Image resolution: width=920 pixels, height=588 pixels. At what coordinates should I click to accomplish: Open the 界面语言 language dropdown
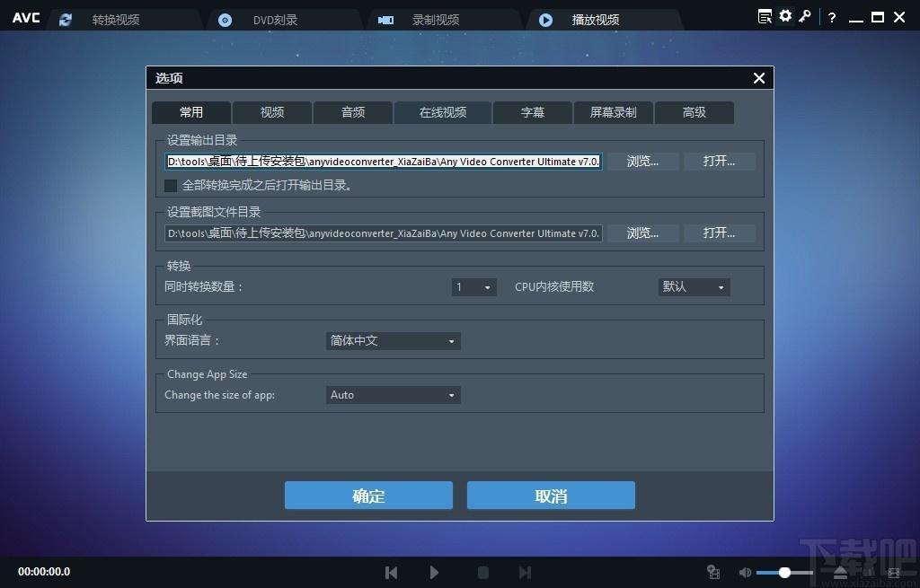coord(394,341)
